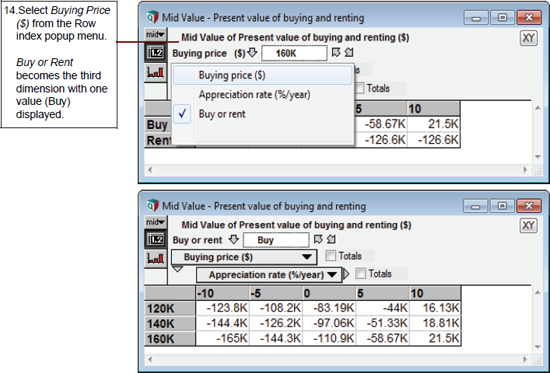Select graph view icon in the top window
The width and height of the screenshot is (550, 373).
coord(155,73)
